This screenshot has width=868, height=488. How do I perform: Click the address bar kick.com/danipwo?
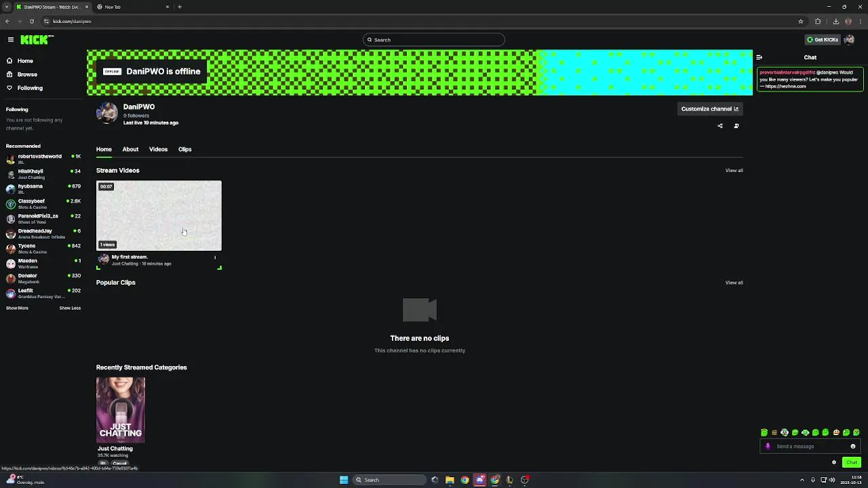point(72,22)
